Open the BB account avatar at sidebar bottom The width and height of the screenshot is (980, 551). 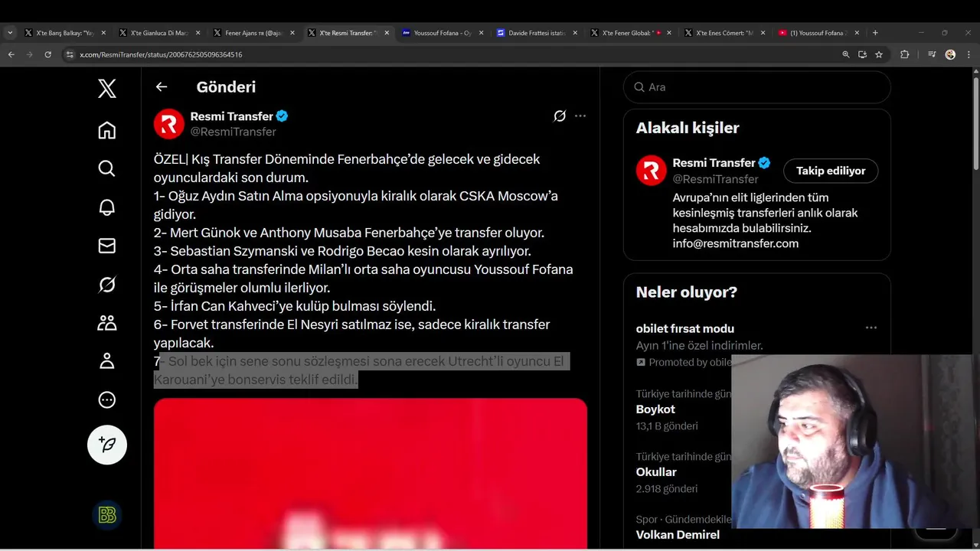[107, 515]
